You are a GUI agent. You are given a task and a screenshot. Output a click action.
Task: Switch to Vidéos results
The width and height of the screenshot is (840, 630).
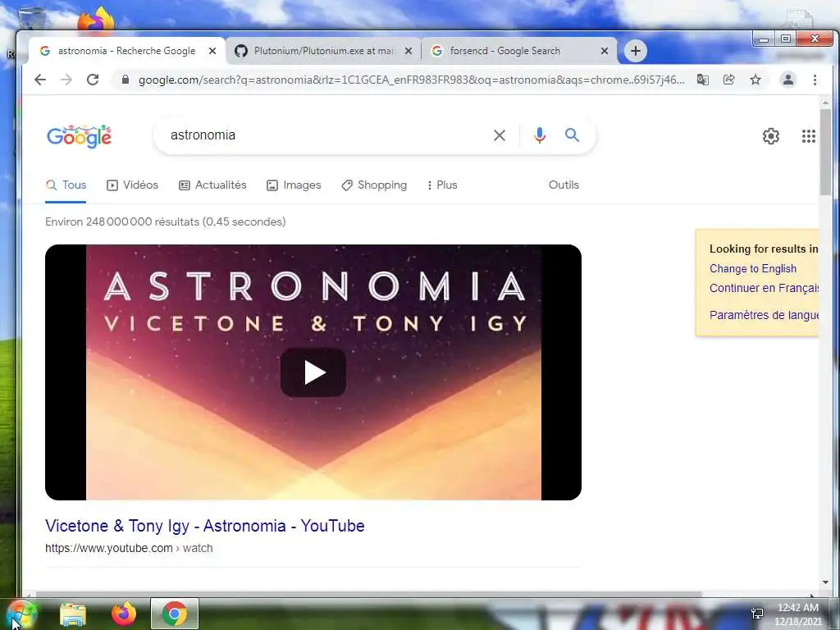click(x=132, y=185)
